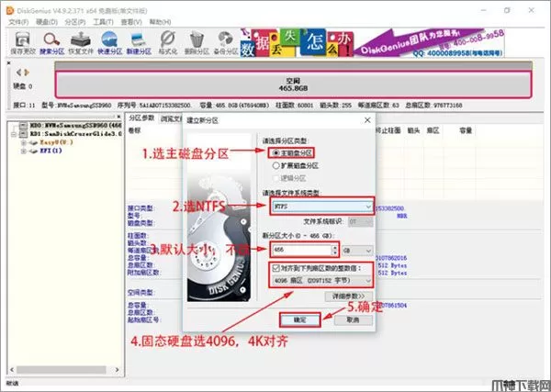
Task: Select the 逻辑分区 radio option
Action: click(276, 178)
